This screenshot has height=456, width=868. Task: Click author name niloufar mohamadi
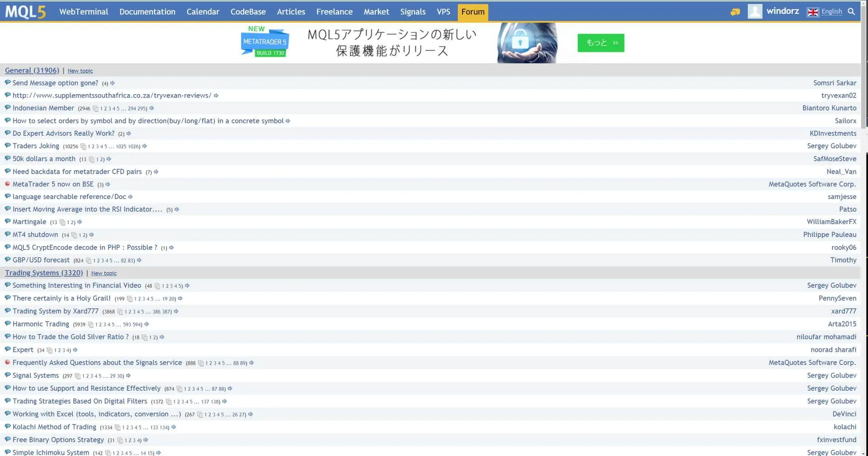826,337
